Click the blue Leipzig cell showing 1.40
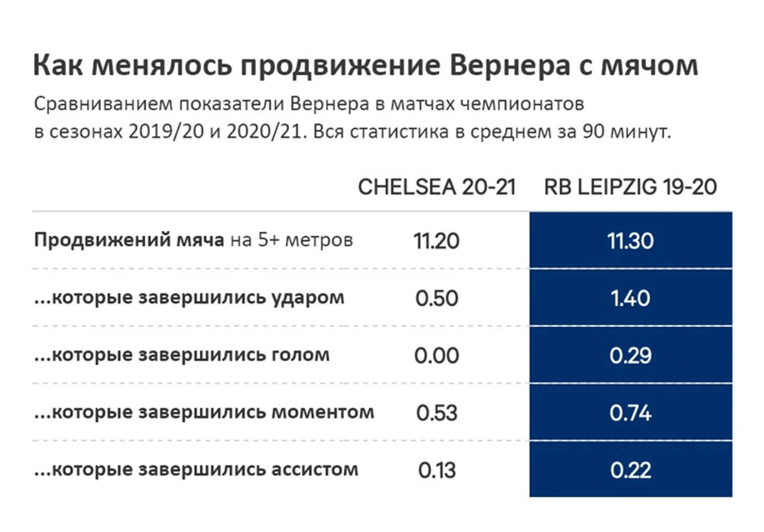Viewport: 764px width, 532px height. 631,298
